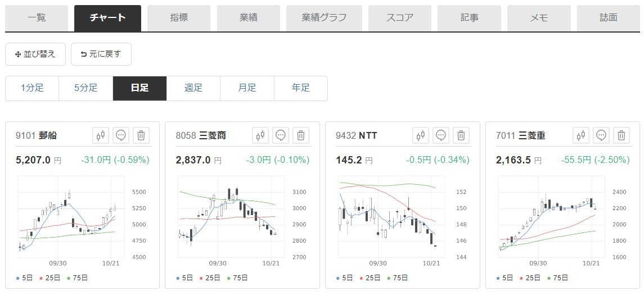Open candlestick chart icon for 9432 NTT

coord(421,135)
